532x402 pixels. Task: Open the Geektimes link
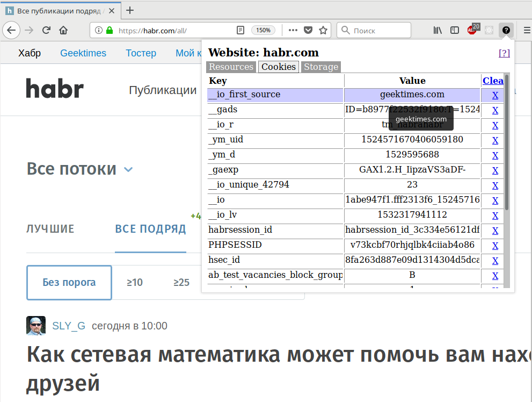coord(83,53)
